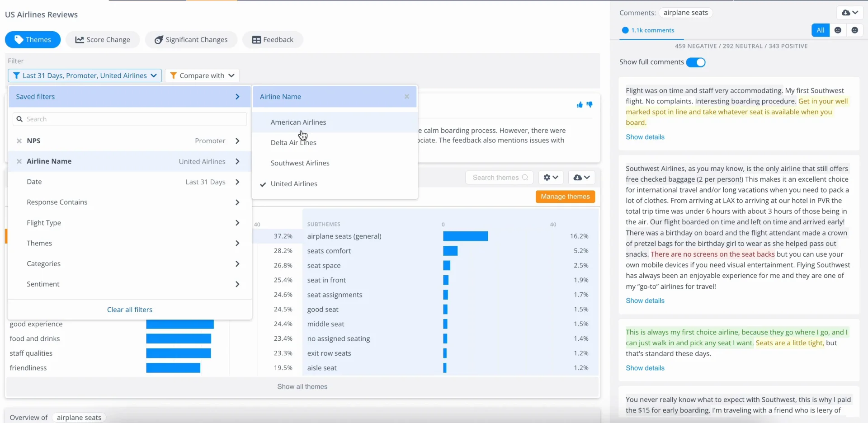Open the Compare with dropdown
Image resolution: width=868 pixels, height=423 pixels.
pos(202,75)
